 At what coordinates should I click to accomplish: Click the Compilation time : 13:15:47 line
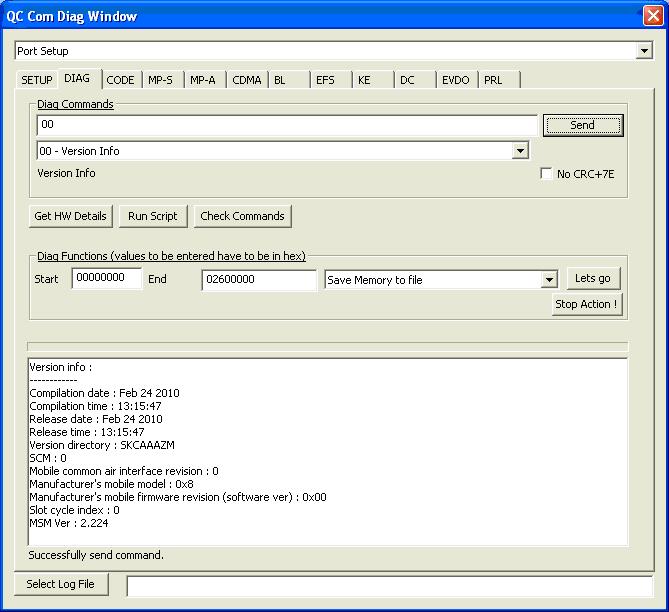point(96,406)
